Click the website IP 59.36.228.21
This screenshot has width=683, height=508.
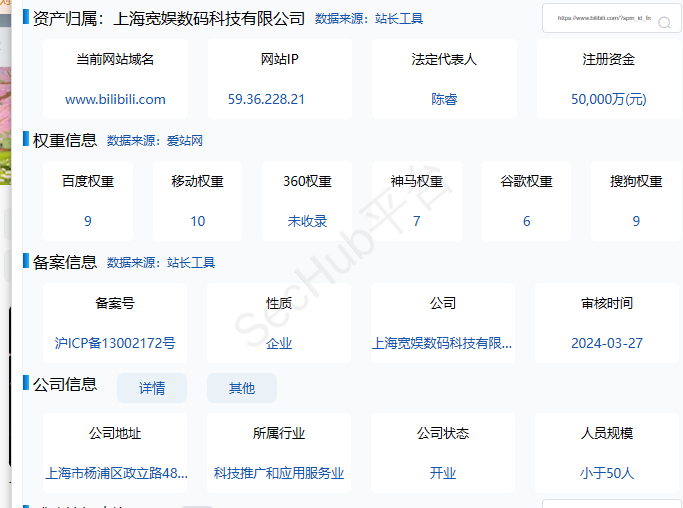266,99
